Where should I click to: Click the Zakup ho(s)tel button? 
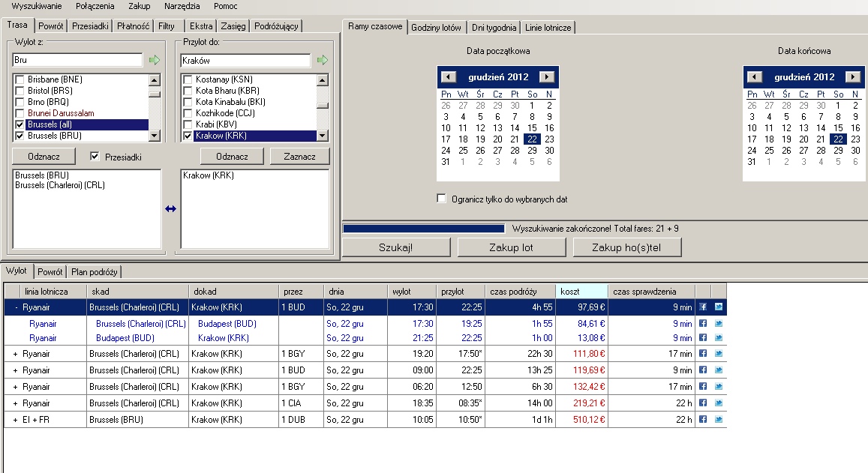(x=626, y=247)
